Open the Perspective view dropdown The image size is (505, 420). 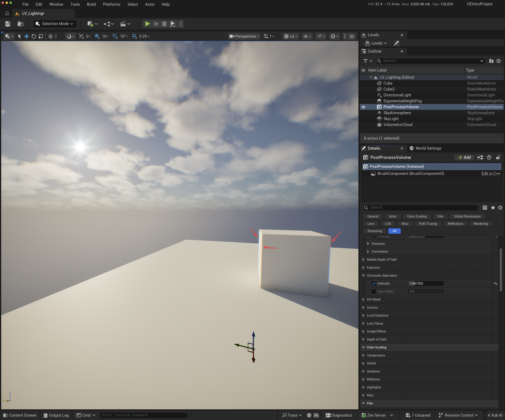point(244,36)
